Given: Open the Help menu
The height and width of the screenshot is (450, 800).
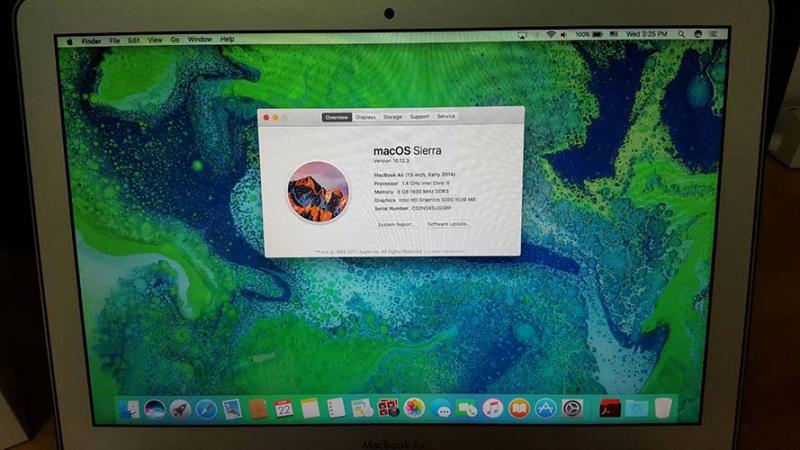Looking at the screenshot, I should (227, 39).
